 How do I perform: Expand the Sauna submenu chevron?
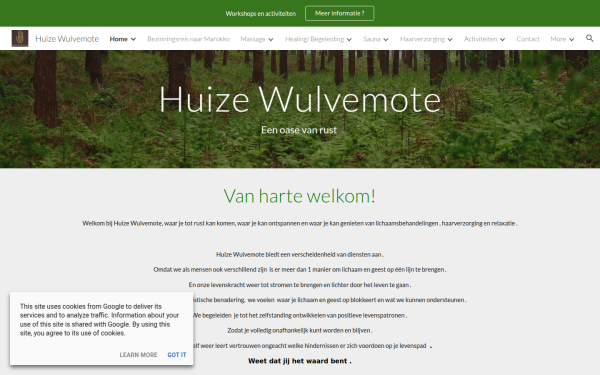[x=386, y=39]
